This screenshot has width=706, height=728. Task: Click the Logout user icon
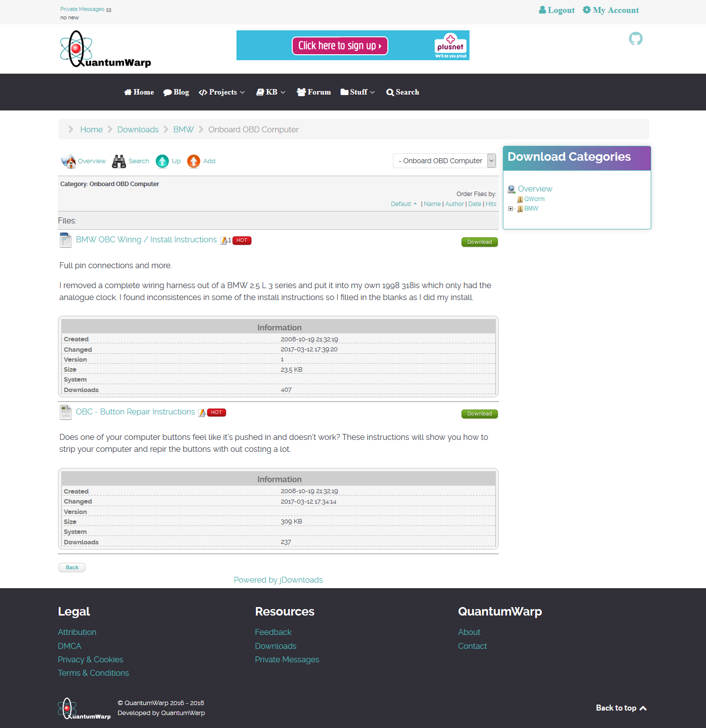pos(542,9)
